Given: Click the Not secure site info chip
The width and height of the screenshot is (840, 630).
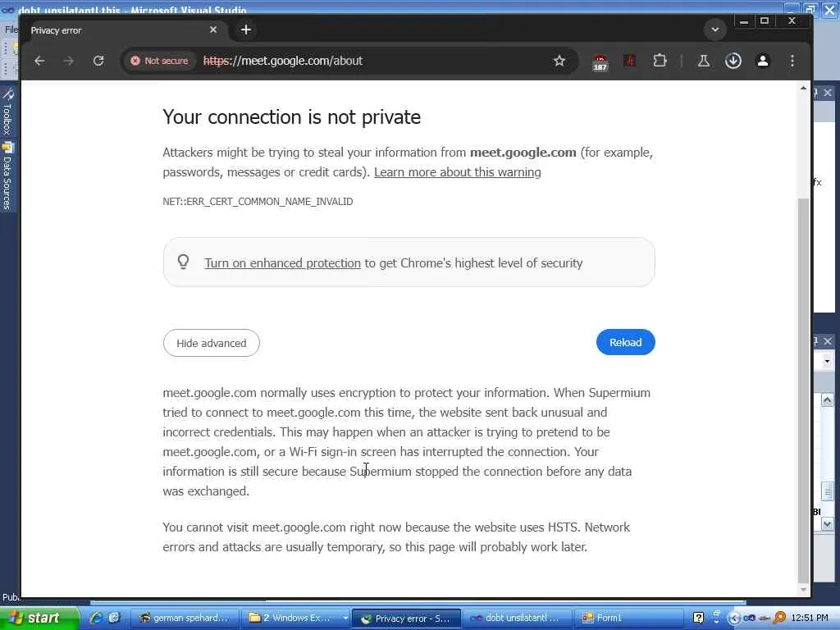Looking at the screenshot, I should click(159, 61).
